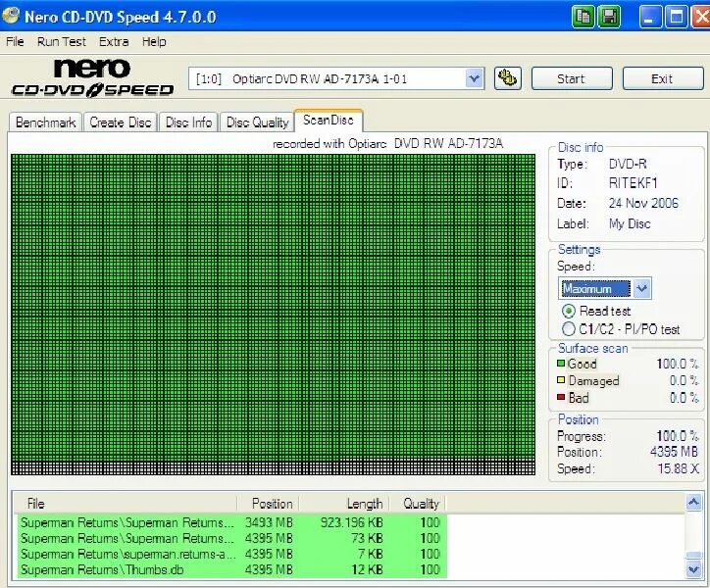710x588 pixels.
Task: Switch to the Create Disc tab
Action: (x=120, y=122)
